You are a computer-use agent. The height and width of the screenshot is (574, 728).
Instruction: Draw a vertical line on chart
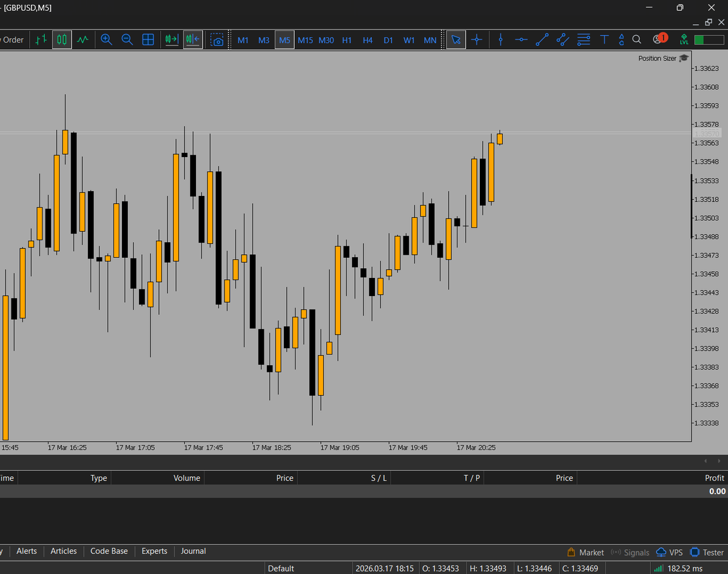tap(500, 40)
